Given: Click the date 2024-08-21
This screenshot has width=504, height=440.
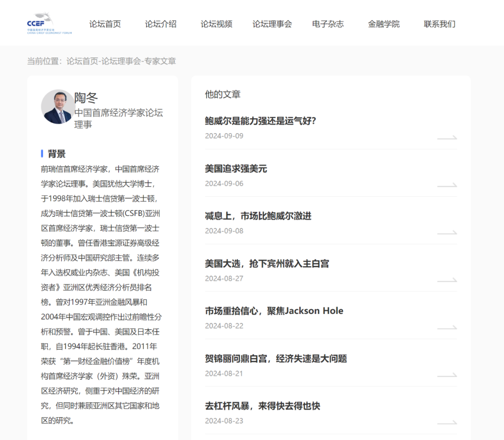Looking at the screenshot, I should (224, 373).
